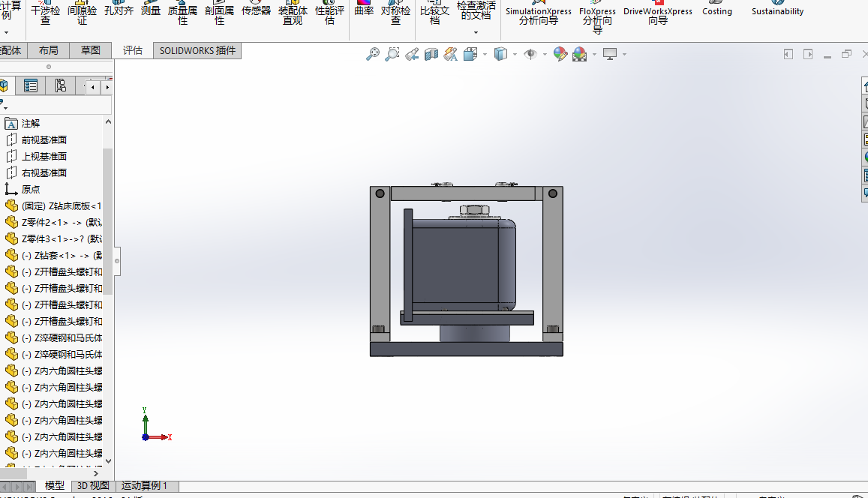The height and width of the screenshot is (498, 868).
Task: Open the 质量属性 mass properties tool
Action: (x=183, y=13)
